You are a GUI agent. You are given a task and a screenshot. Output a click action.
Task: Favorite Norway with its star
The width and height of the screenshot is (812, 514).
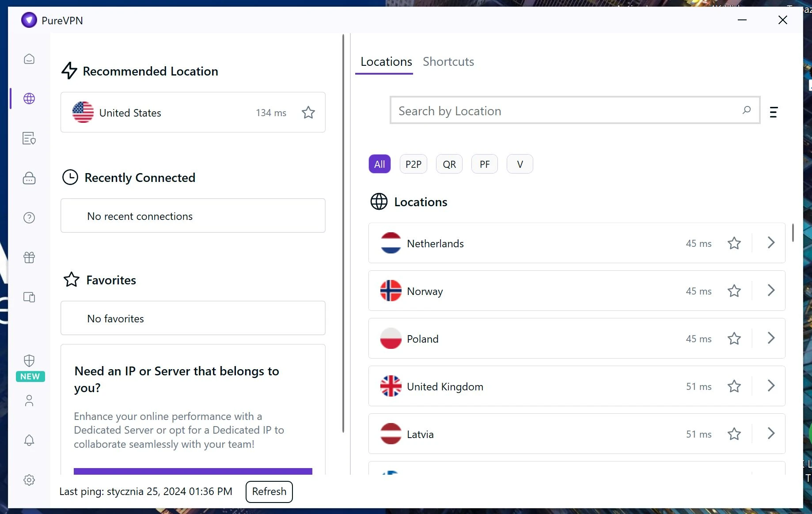[x=734, y=291]
